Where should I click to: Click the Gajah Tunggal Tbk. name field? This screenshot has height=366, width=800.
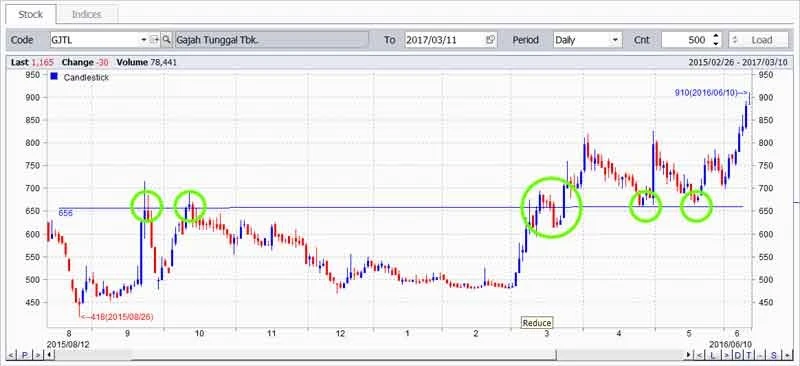(271, 40)
